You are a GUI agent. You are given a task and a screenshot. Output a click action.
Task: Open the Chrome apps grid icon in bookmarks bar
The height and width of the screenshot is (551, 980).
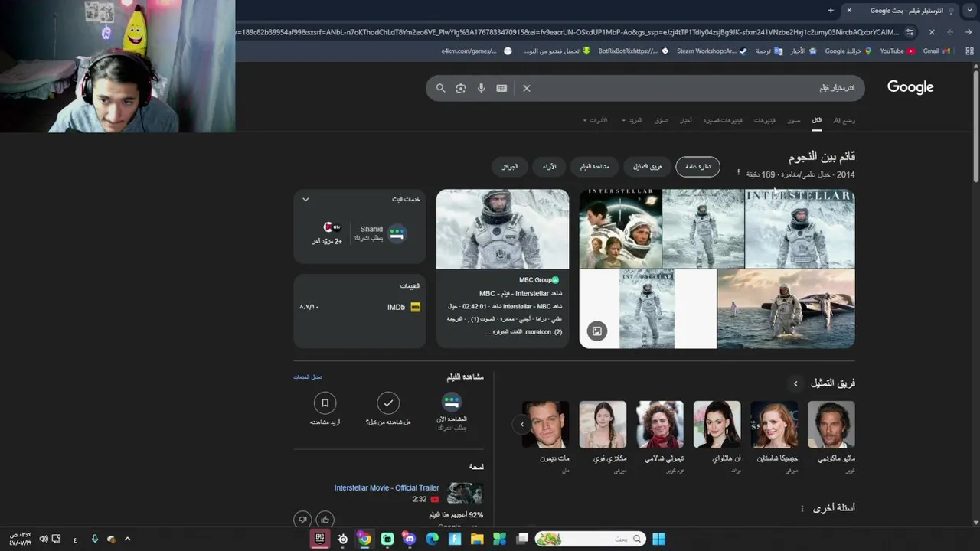[x=969, y=51]
